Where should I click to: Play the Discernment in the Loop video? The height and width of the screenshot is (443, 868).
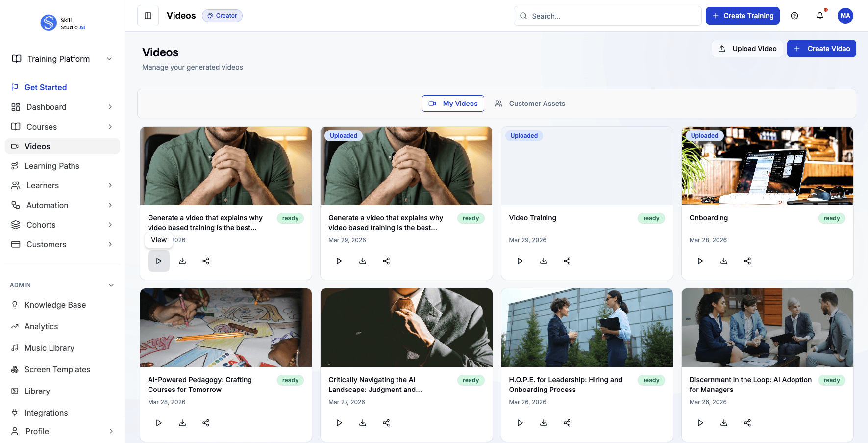700,423
